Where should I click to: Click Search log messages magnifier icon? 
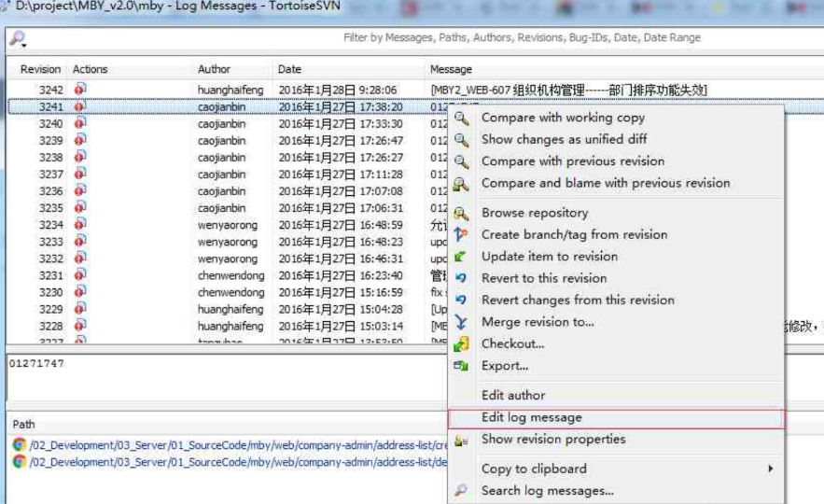[460, 490]
